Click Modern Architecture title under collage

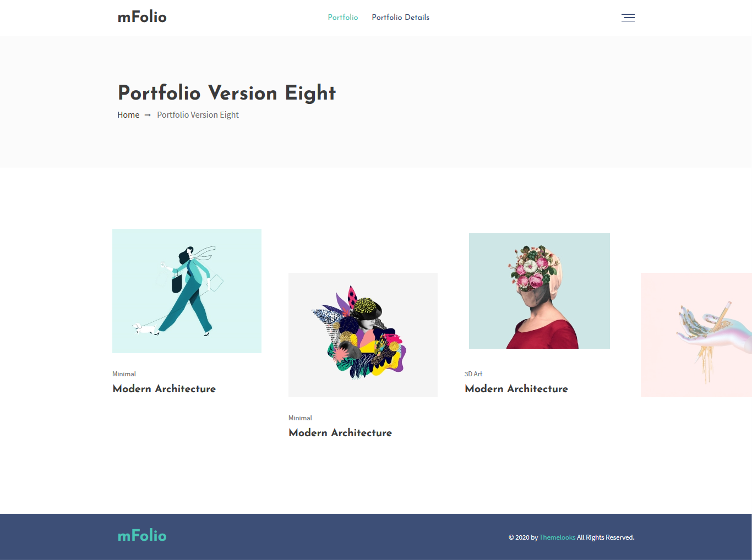tap(340, 433)
